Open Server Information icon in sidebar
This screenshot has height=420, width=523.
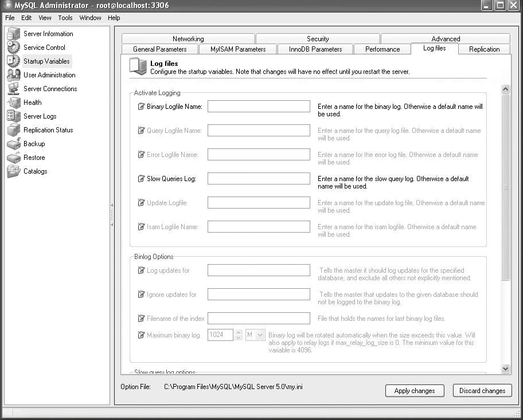tap(14, 34)
